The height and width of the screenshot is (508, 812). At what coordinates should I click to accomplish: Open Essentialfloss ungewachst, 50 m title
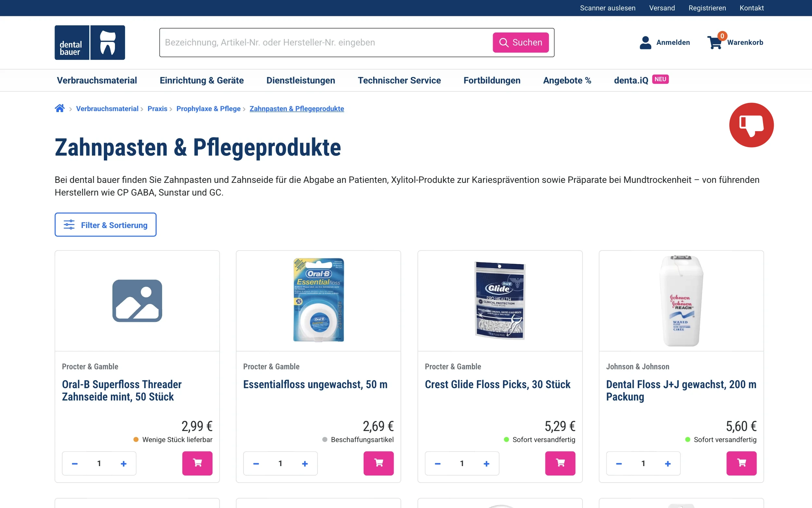tap(315, 384)
